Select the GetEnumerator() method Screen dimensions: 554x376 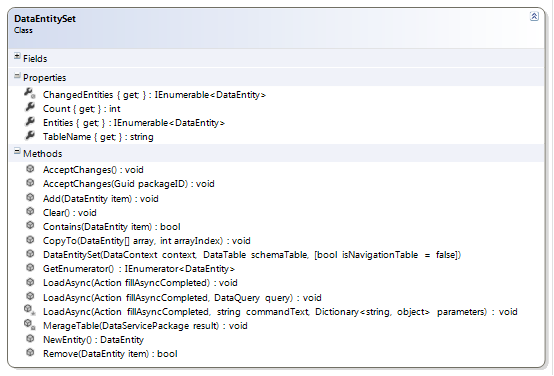coord(139,269)
